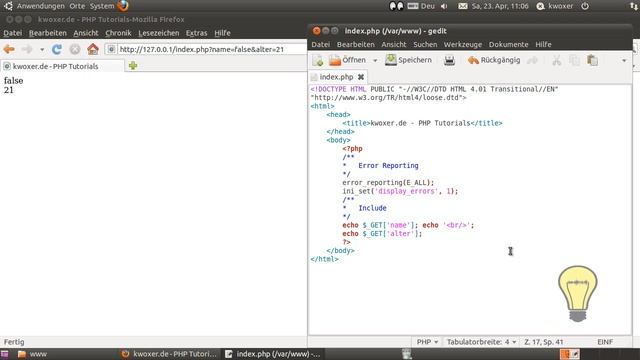This screenshot has width=640, height=360.
Task: Click the Deu keyboard layout indicator
Action: 421,6
